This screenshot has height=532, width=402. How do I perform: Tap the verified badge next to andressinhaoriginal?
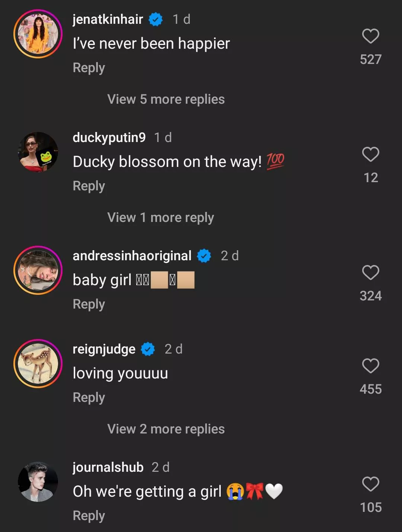[204, 256]
